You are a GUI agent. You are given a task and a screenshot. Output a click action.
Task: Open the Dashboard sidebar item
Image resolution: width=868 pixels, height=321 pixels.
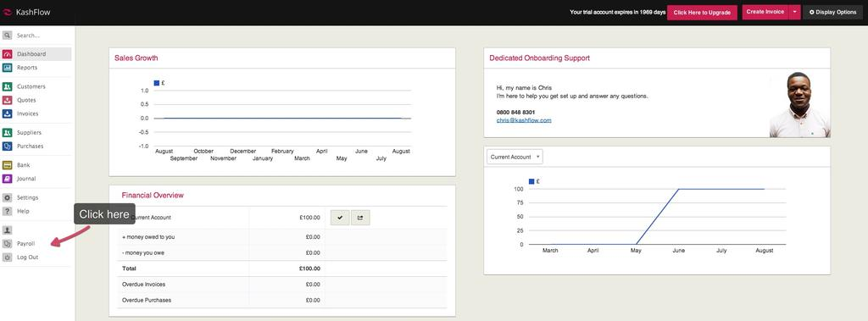[x=36, y=54]
